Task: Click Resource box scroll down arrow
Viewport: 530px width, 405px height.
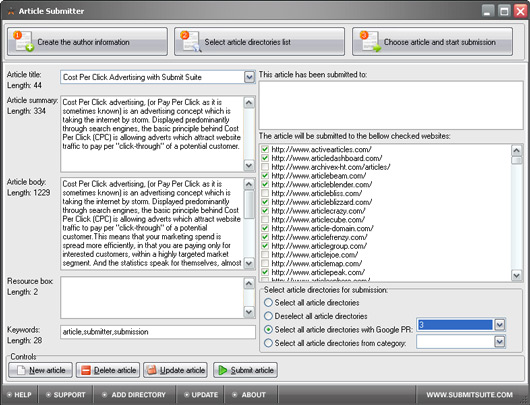Action: [249, 312]
